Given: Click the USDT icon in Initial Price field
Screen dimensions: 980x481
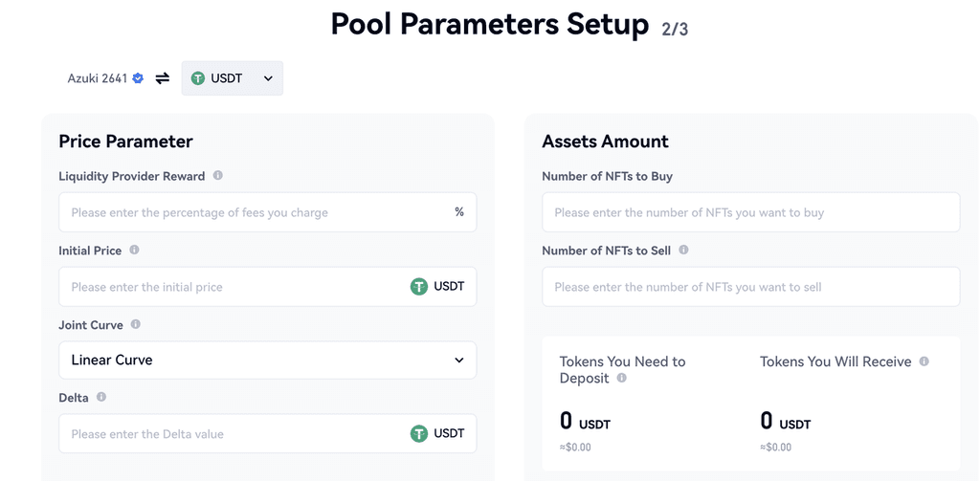Looking at the screenshot, I should [x=419, y=287].
